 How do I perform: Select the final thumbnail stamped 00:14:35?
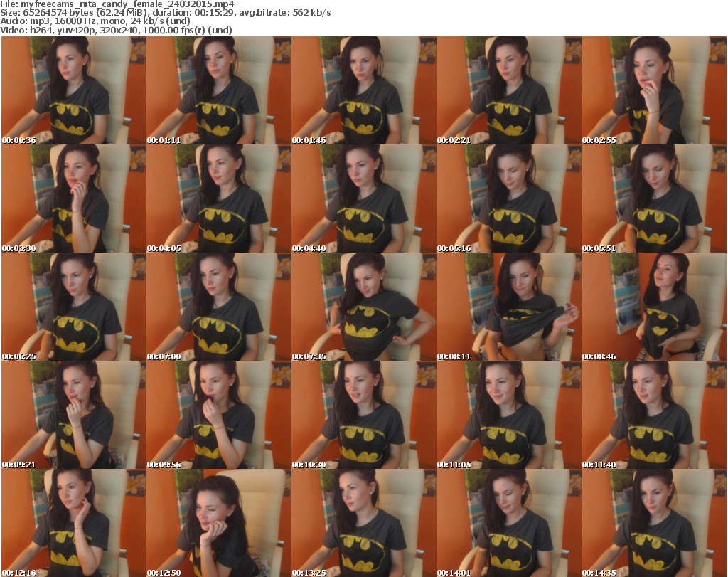654,523
